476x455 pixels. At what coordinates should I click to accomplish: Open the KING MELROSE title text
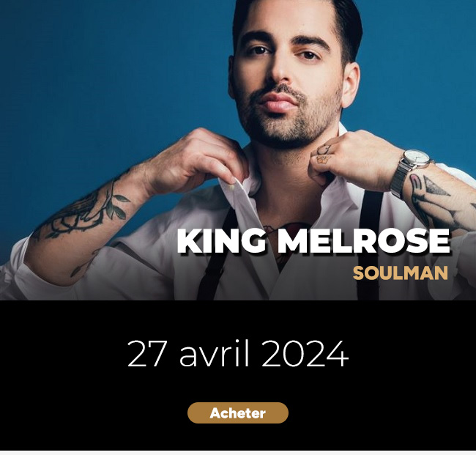tap(313, 241)
